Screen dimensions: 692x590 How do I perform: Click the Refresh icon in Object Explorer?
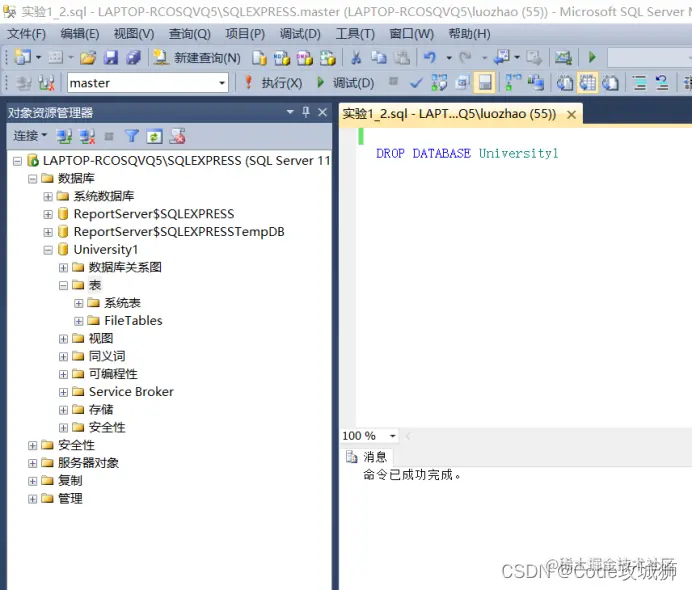click(x=154, y=136)
